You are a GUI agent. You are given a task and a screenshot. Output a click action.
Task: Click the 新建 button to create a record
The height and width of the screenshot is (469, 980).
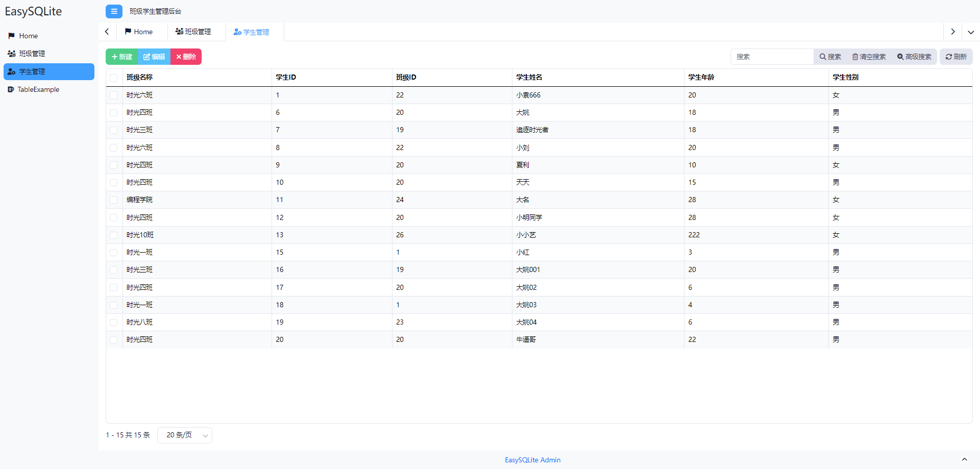pyautogui.click(x=121, y=57)
